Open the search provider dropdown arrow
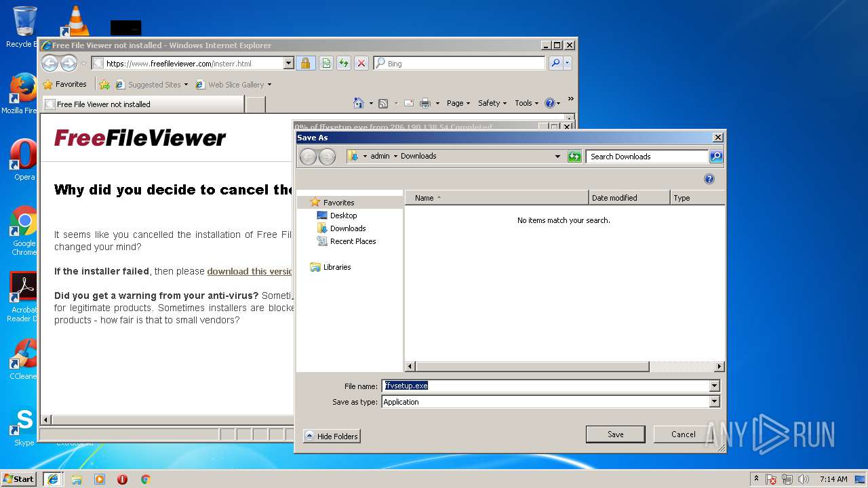Viewport: 868px width, 488px height. pyautogui.click(x=568, y=63)
